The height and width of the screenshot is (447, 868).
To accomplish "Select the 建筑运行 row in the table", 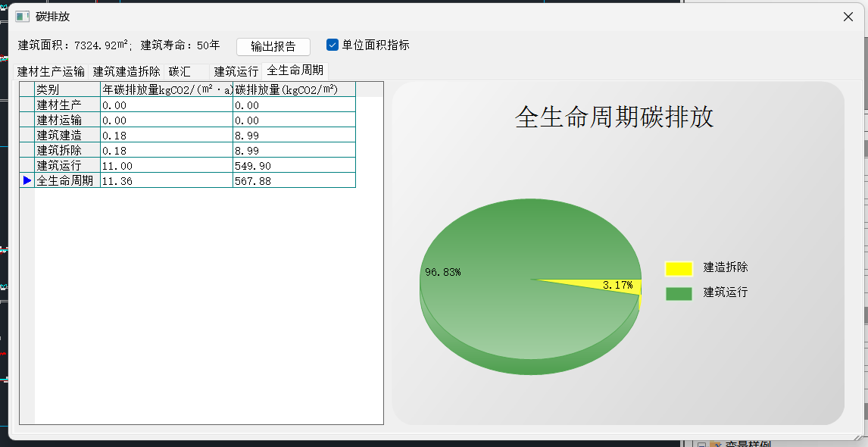I will (x=67, y=165).
